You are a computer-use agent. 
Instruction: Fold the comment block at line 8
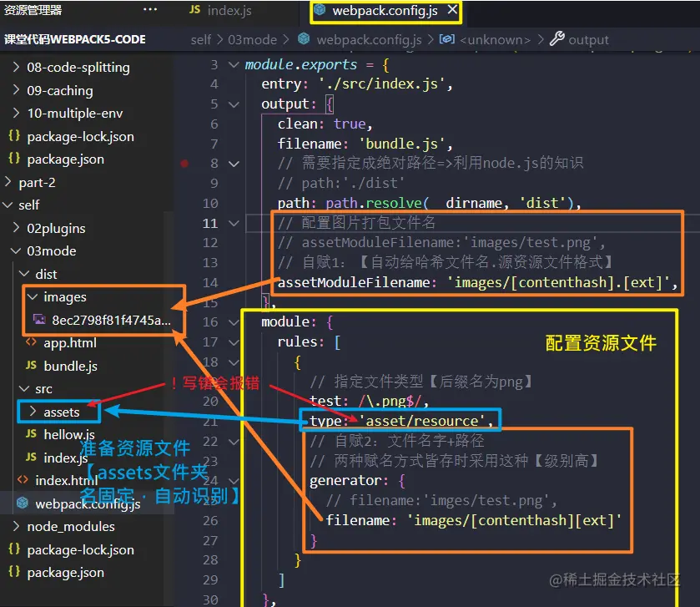click(234, 164)
